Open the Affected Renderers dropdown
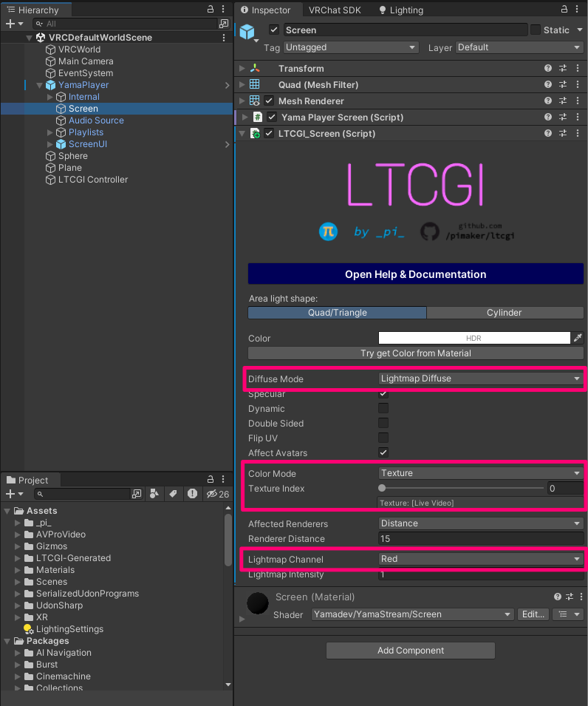 pos(480,523)
